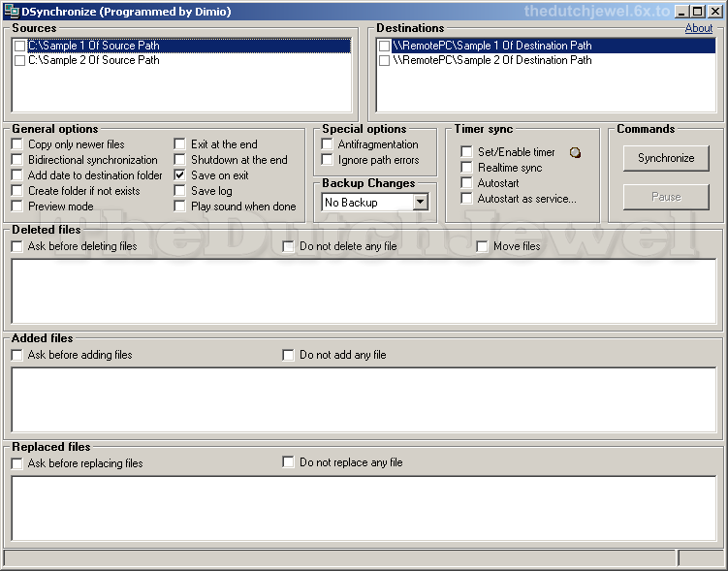Check the box for C:\Sample 1 source path
Image resolution: width=728 pixels, height=571 pixels.
tap(20, 46)
